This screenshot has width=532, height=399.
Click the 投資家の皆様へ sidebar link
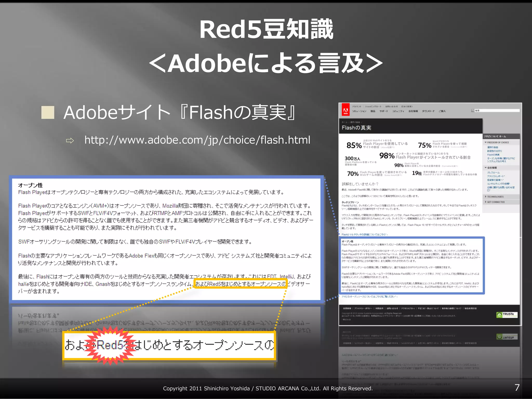tap(495, 180)
